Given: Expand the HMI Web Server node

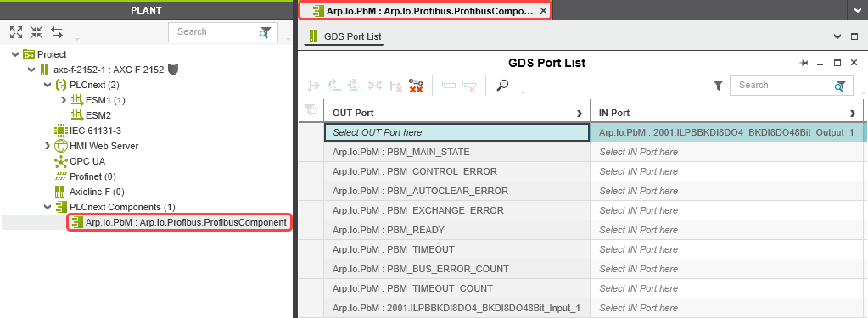Looking at the screenshot, I should [x=48, y=147].
